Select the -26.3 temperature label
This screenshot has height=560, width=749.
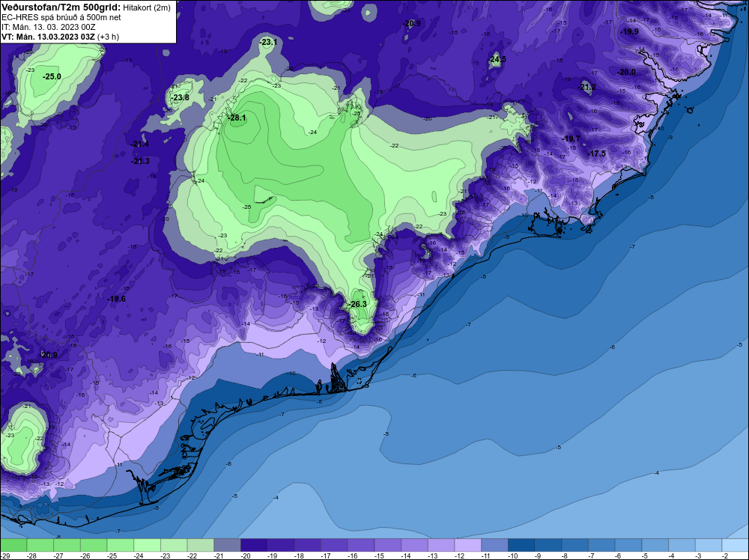[x=358, y=304]
